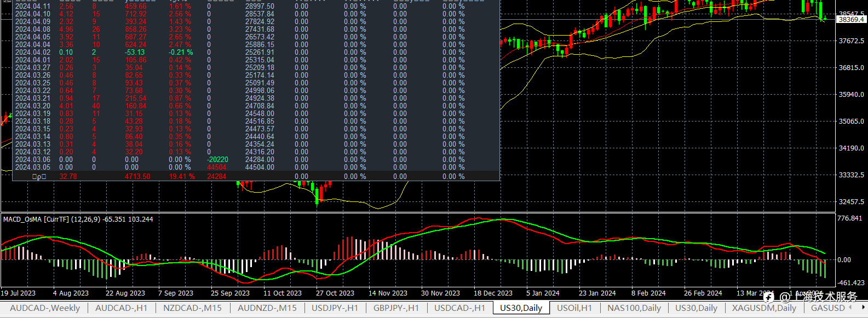Screen dimensions: 868x318
Task: Click the indicator scale value 776.841
Action: [x=849, y=218]
